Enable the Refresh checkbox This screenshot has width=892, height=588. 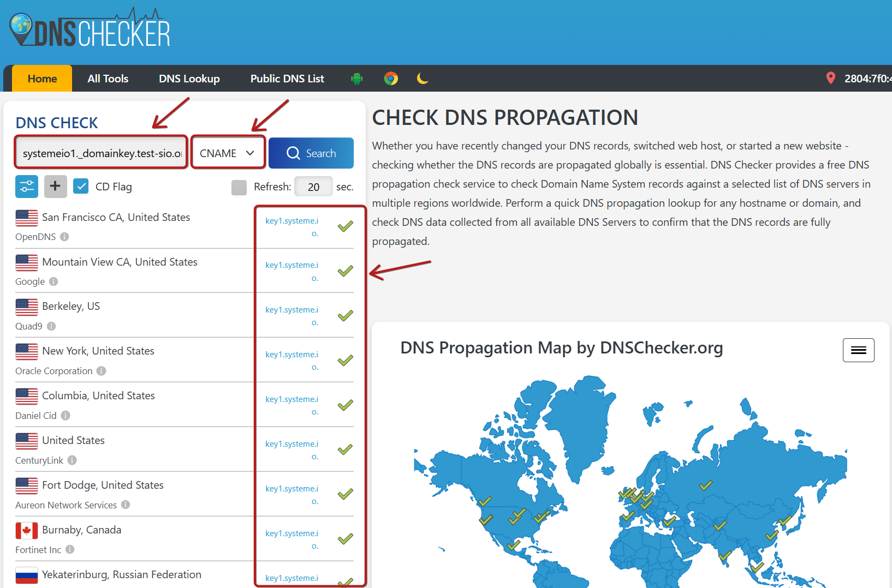pyautogui.click(x=239, y=187)
